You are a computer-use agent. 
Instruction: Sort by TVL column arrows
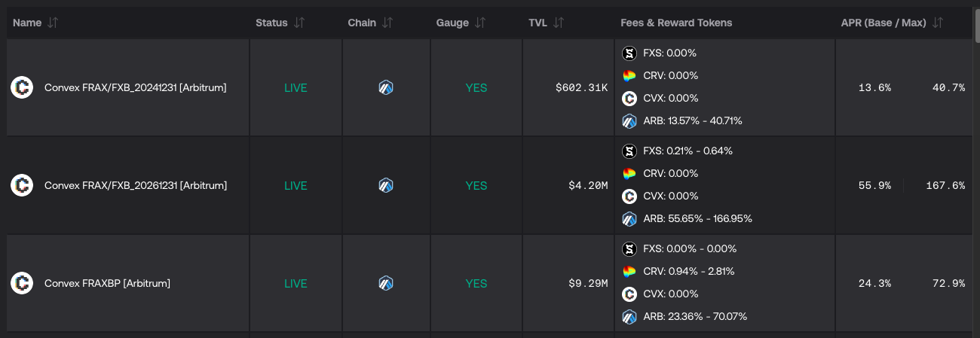coord(559,23)
